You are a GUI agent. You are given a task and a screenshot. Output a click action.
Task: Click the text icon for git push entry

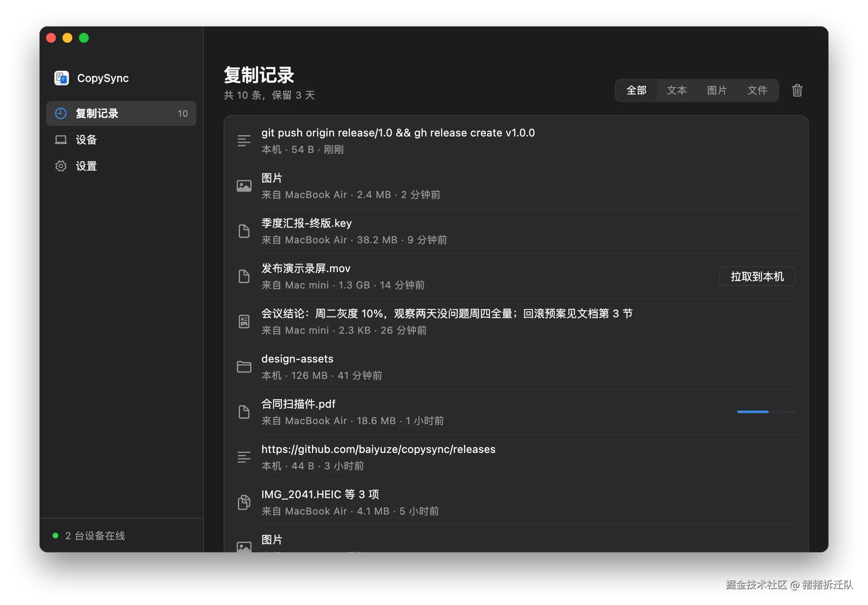244,141
